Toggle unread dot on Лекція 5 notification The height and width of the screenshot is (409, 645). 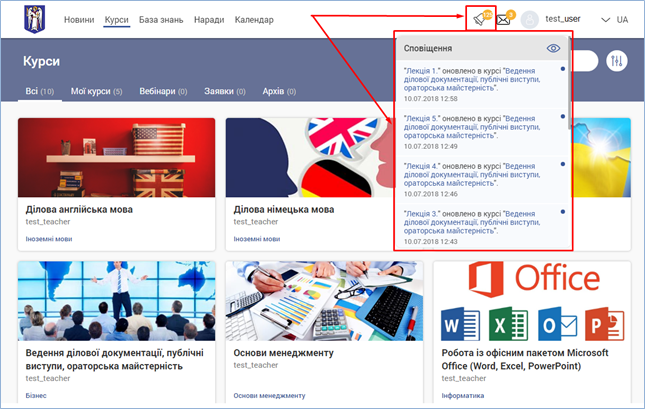(x=563, y=117)
